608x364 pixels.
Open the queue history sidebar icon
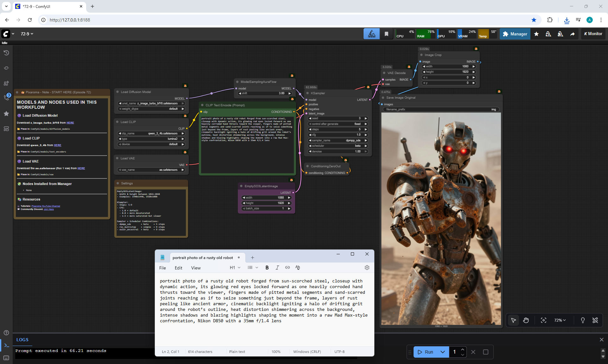point(6,53)
